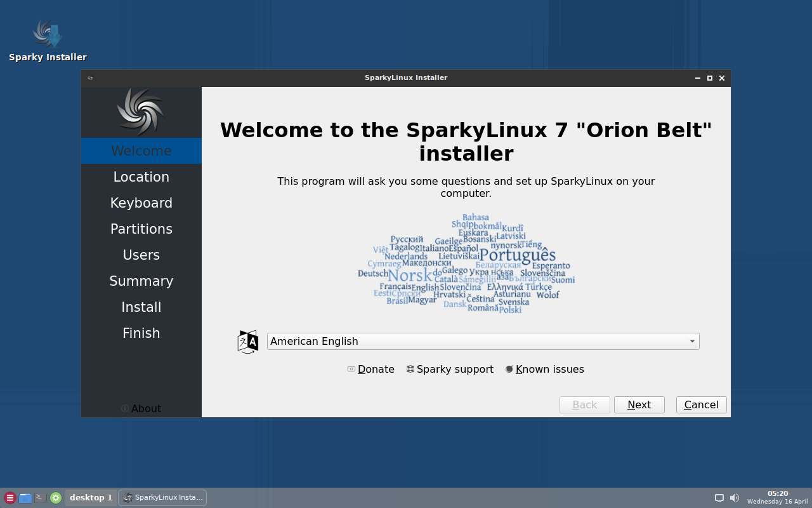Open the Sparky support link

pos(450,370)
